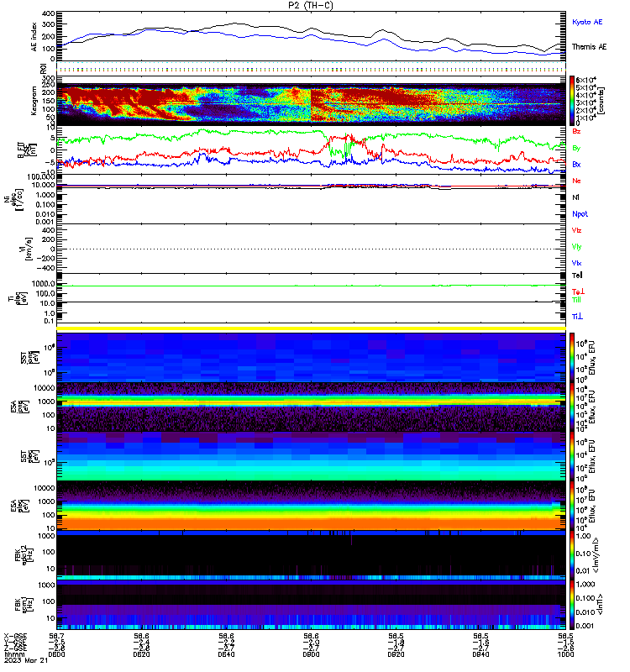630x672 pixels.
Task: Click the 'AE index' y-axis label
Action: pos(34,37)
